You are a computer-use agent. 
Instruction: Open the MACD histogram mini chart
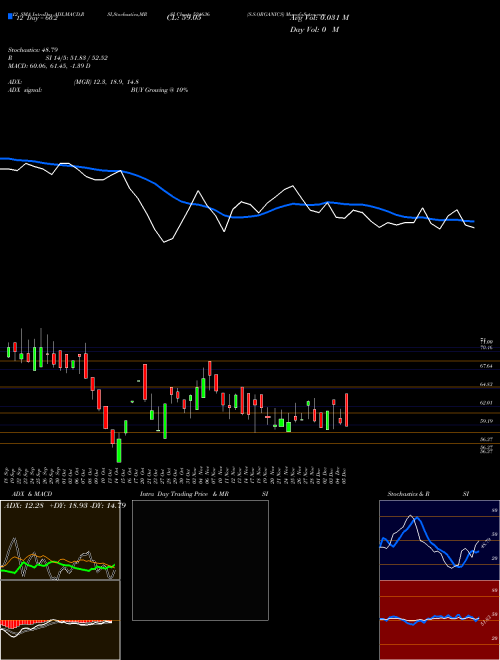(60, 620)
